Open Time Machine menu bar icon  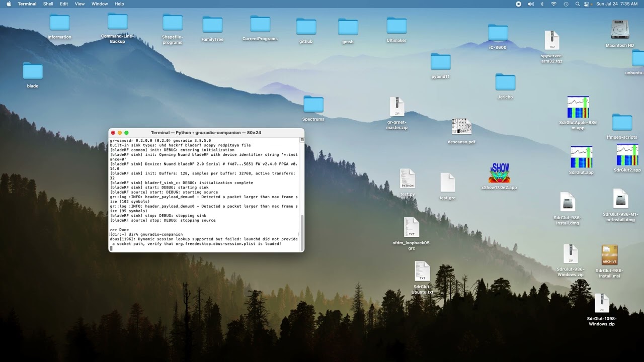[566, 4]
